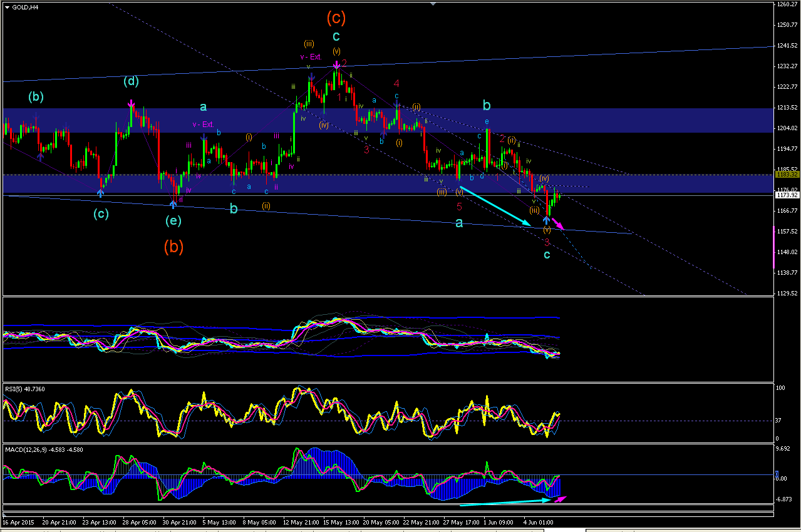Select the cyan (c) wave label
Viewport: 801px width, 532px height.
(x=101, y=213)
